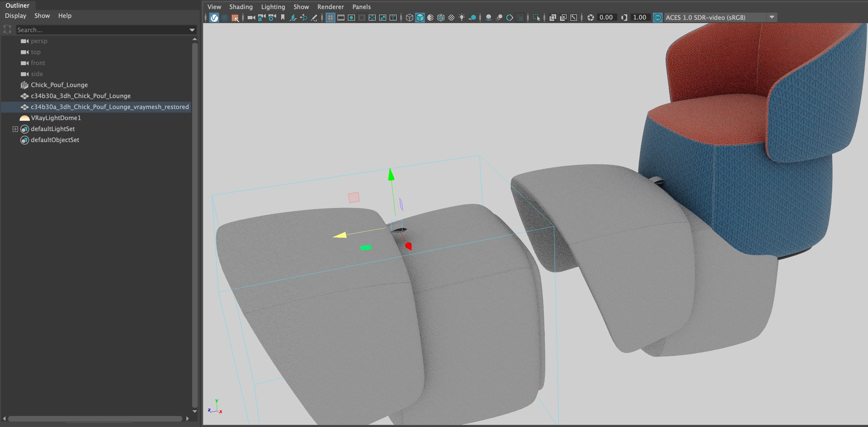Open the viewport View menu
Screen dimensions: 868x427
(214, 7)
